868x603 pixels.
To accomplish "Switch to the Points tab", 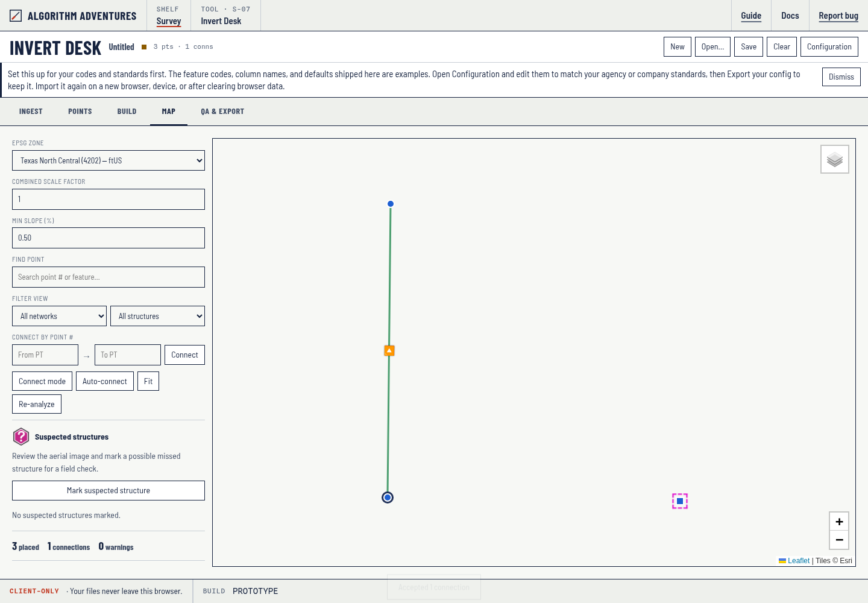I will tap(80, 112).
